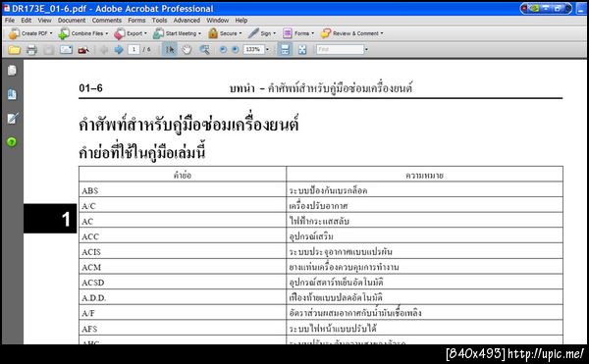Click the Create PDF icon
Screen dimensions: 589x364
[x=14, y=33]
